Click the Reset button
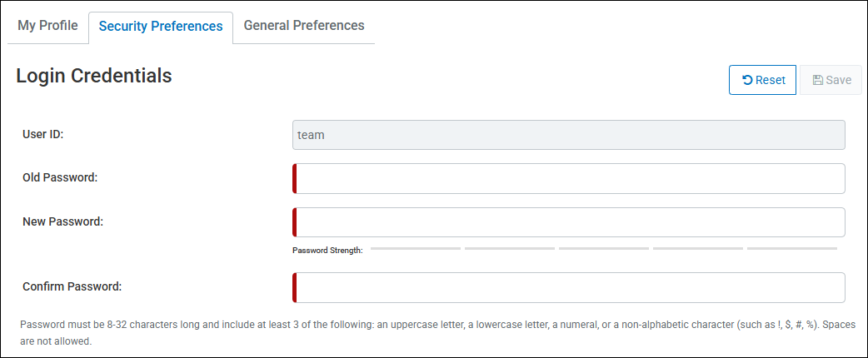Screen dimensions: 868x358 (x=762, y=80)
